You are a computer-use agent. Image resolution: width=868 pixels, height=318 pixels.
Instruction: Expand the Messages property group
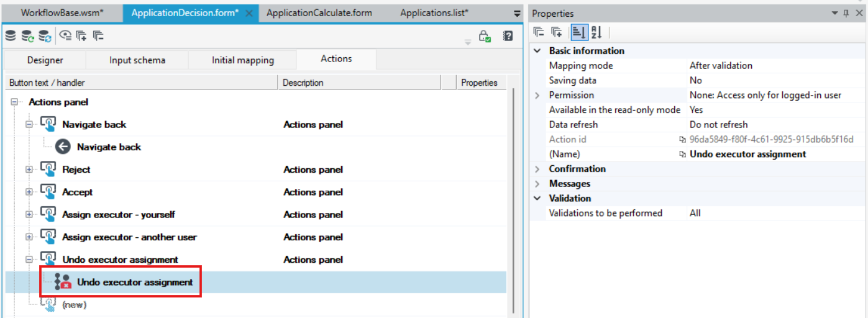coord(537,184)
